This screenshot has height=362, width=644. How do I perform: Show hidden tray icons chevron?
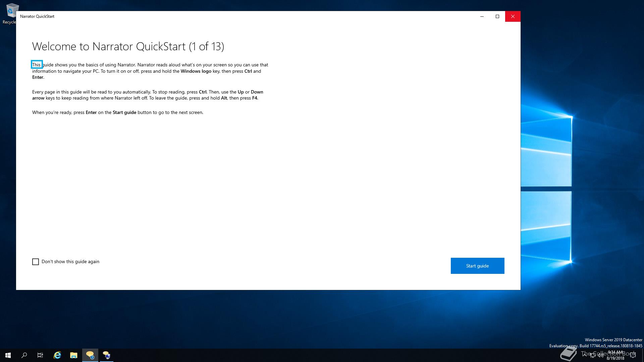click(x=585, y=355)
